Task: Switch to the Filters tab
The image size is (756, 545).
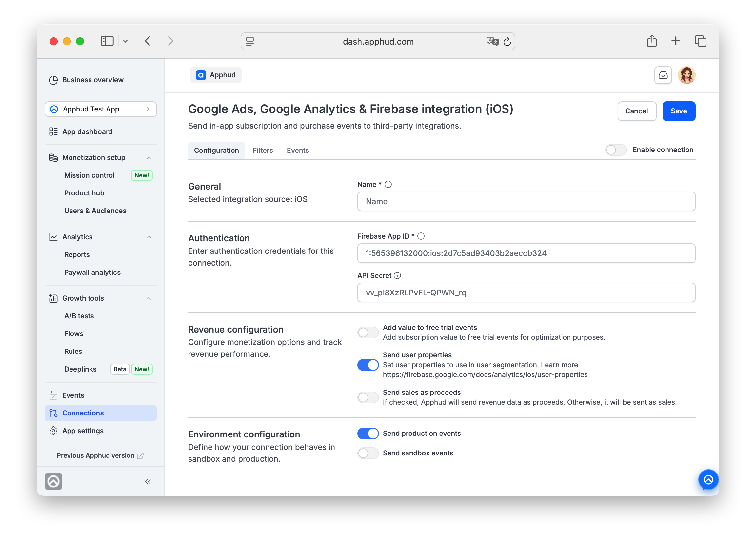Action: click(x=263, y=150)
